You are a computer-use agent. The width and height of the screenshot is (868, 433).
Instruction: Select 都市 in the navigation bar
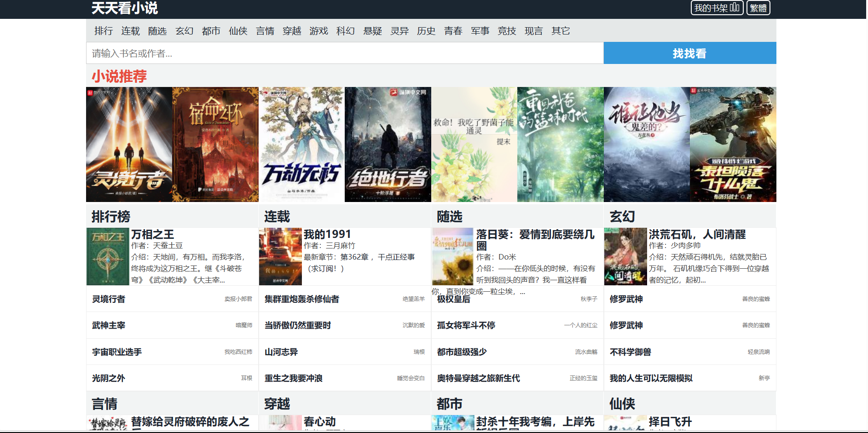(x=211, y=31)
